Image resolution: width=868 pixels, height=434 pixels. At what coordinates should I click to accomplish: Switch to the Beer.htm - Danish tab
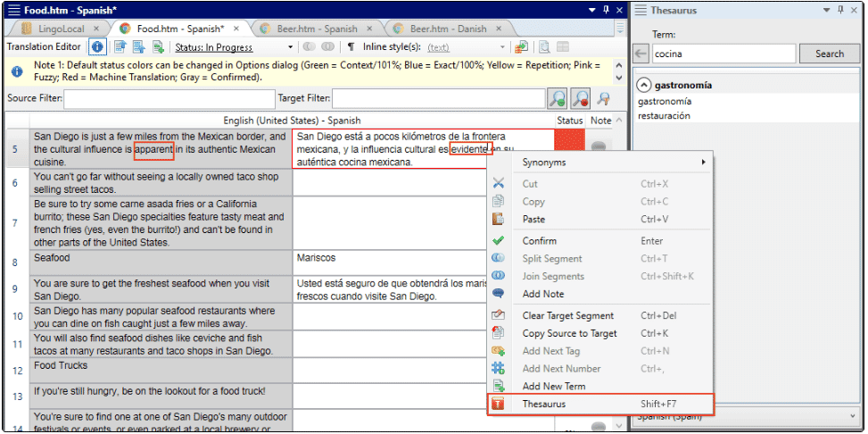pos(449,29)
